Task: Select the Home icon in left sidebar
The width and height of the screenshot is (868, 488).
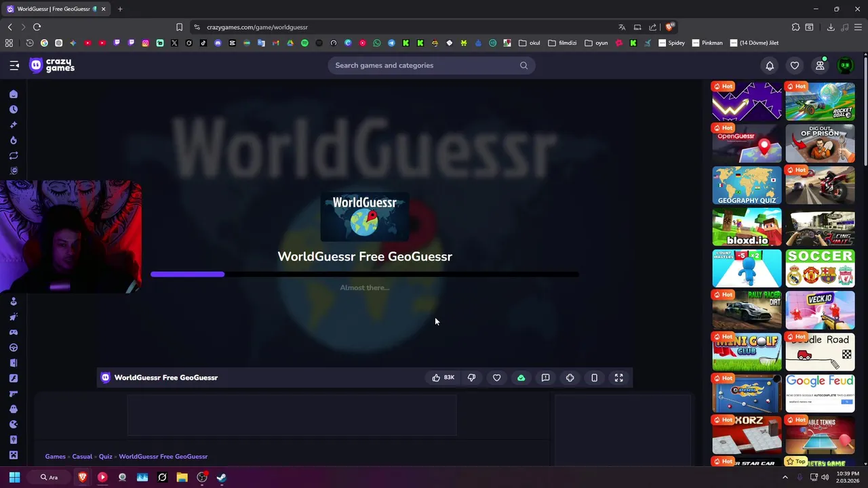Action: click(x=14, y=94)
